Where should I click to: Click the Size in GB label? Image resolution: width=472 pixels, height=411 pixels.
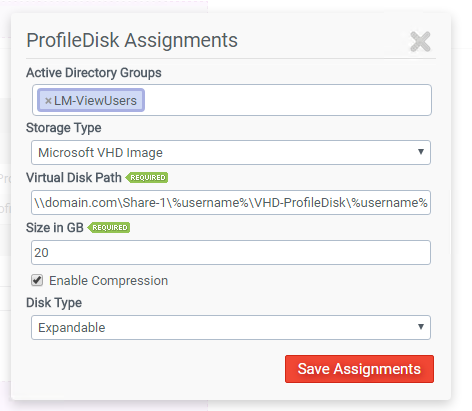click(55, 228)
